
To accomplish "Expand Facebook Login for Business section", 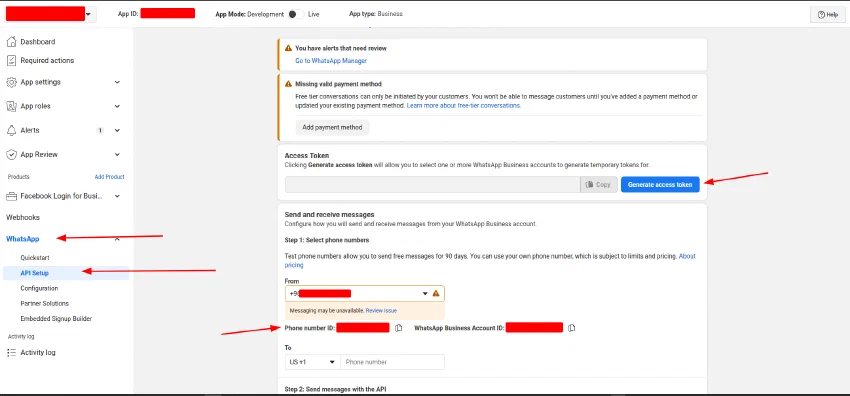I will (x=117, y=196).
